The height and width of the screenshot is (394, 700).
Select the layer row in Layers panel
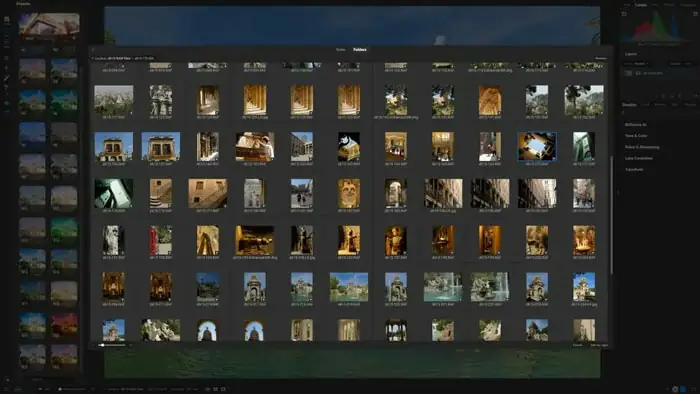point(660,73)
